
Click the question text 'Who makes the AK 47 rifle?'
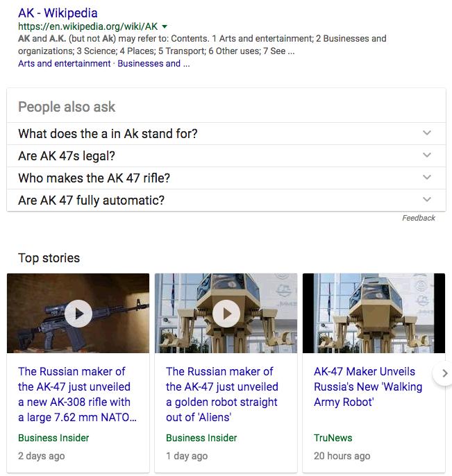click(94, 178)
